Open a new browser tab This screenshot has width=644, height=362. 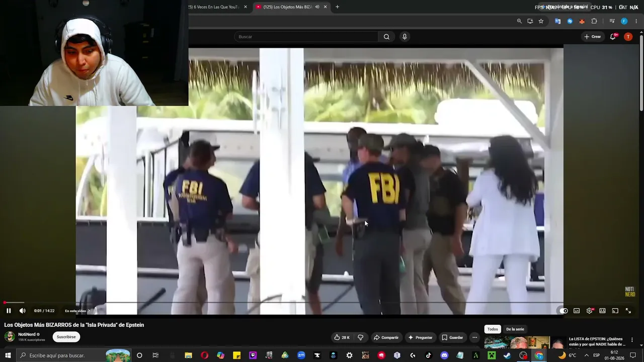[337, 7]
